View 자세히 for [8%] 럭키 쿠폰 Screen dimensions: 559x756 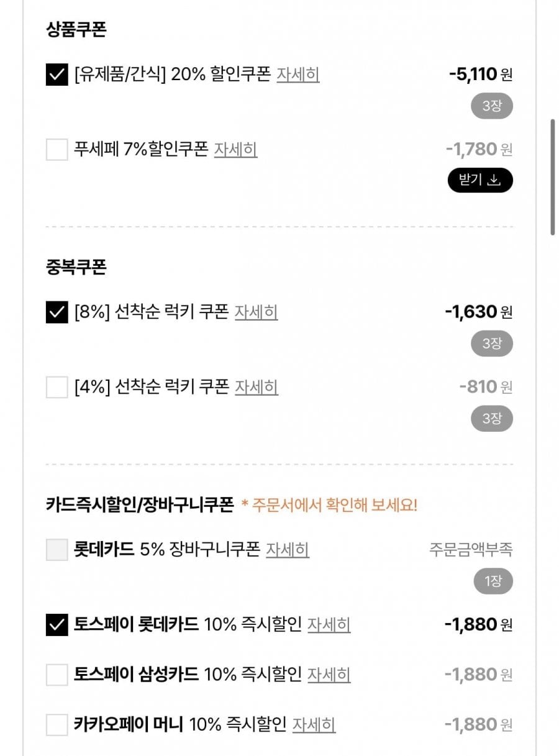point(256,312)
